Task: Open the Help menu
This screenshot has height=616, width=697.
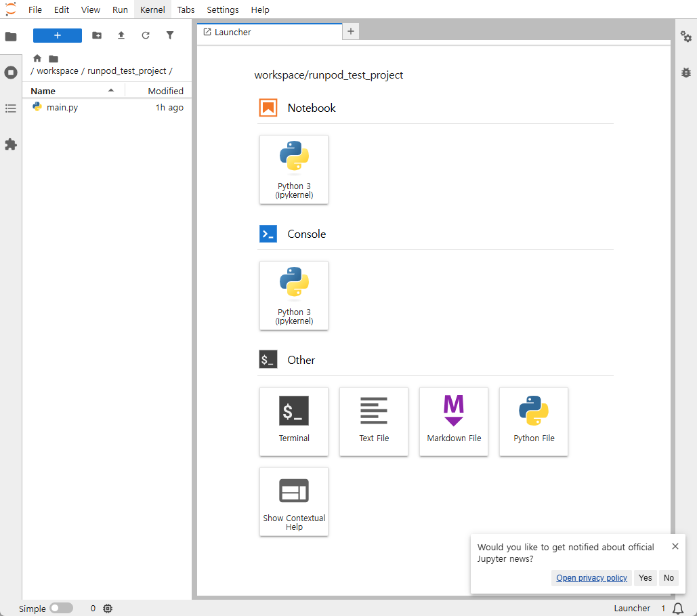Action: pyautogui.click(x=260, y=9)
